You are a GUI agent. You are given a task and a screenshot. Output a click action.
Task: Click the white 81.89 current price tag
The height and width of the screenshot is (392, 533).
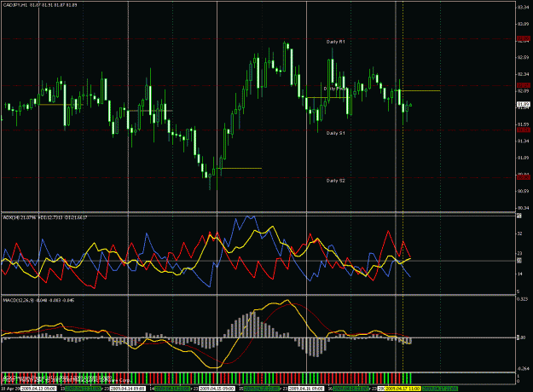(x=523, y=104)
